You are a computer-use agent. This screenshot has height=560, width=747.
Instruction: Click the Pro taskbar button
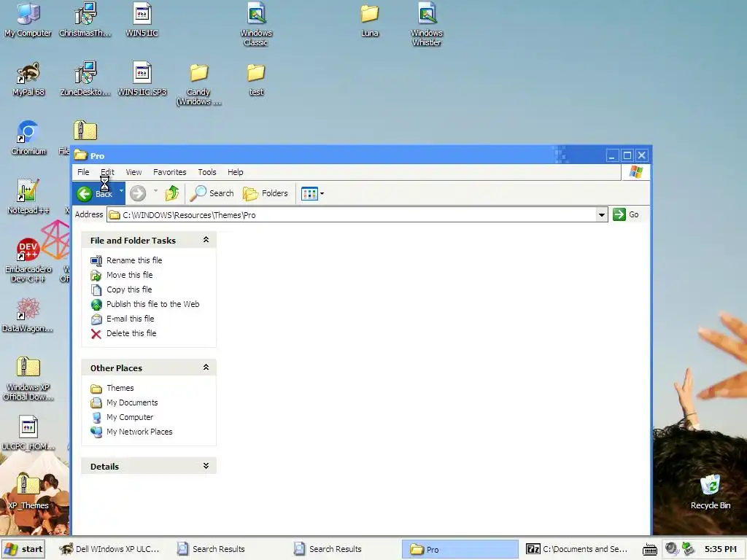tap(460, 549)
